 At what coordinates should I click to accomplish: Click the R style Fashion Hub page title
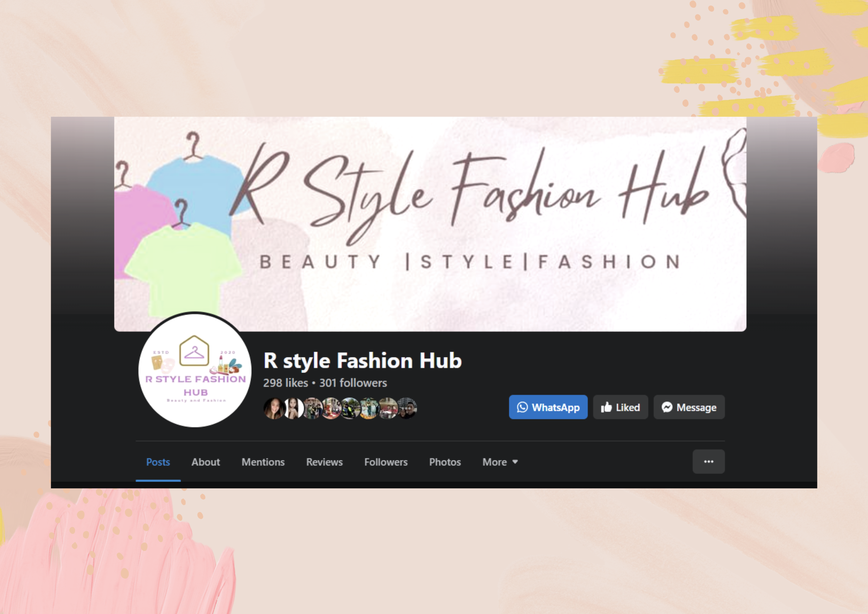(362, 361)
